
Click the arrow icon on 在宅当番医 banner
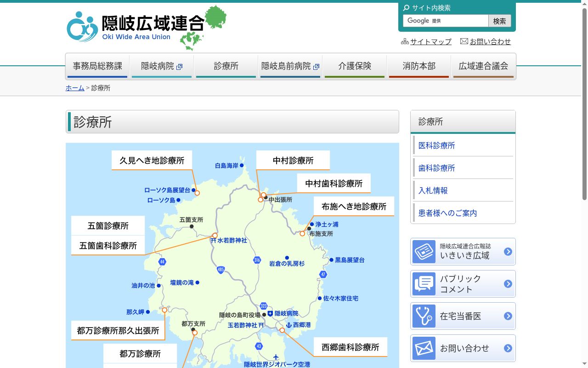point(508,316)
